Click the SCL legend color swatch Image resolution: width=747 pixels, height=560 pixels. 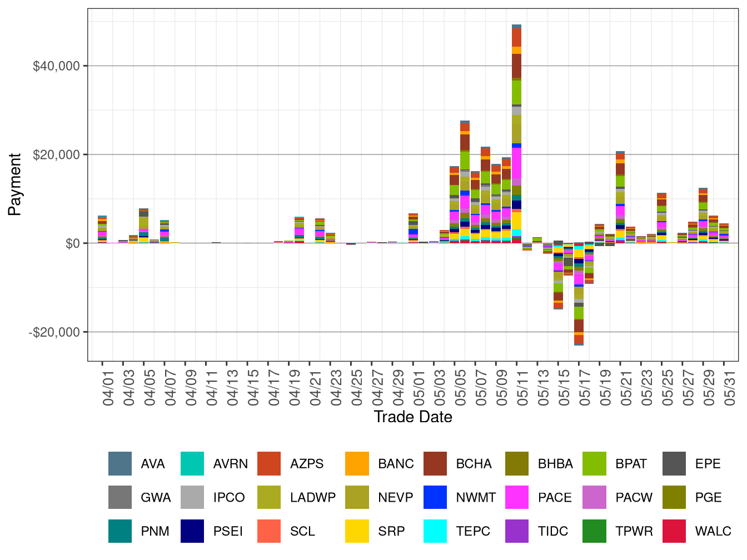click(269, 531)
